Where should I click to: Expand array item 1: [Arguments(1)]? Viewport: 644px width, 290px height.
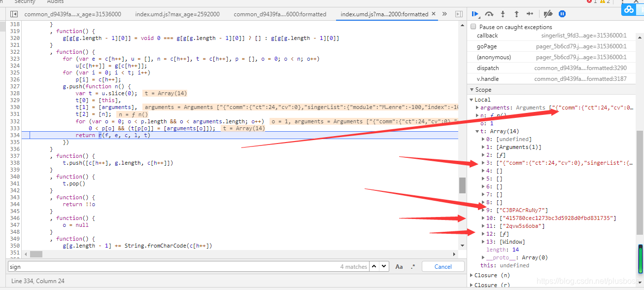(x=483, y=147)
